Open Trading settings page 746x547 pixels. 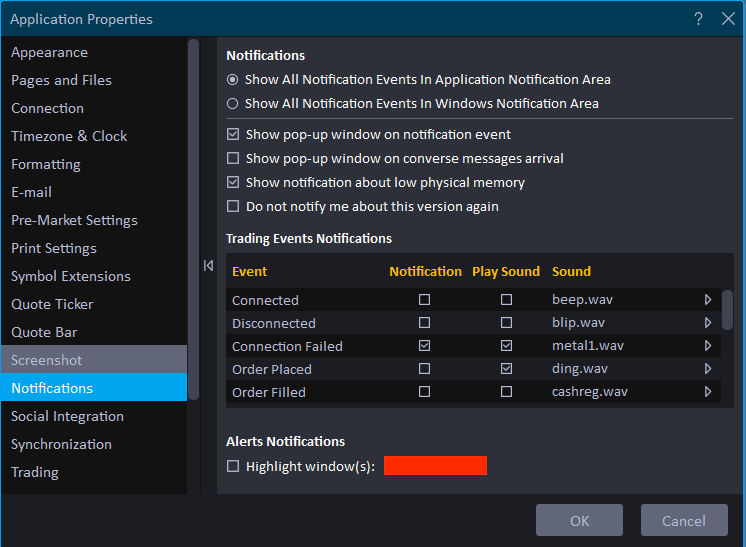coord(94,472)
